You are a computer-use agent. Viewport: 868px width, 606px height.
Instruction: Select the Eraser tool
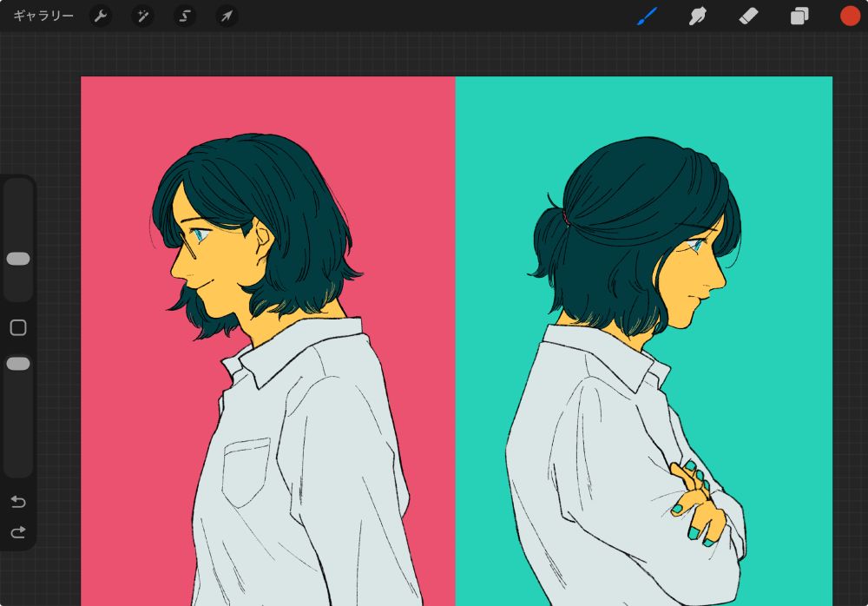(x=748, y=16)
